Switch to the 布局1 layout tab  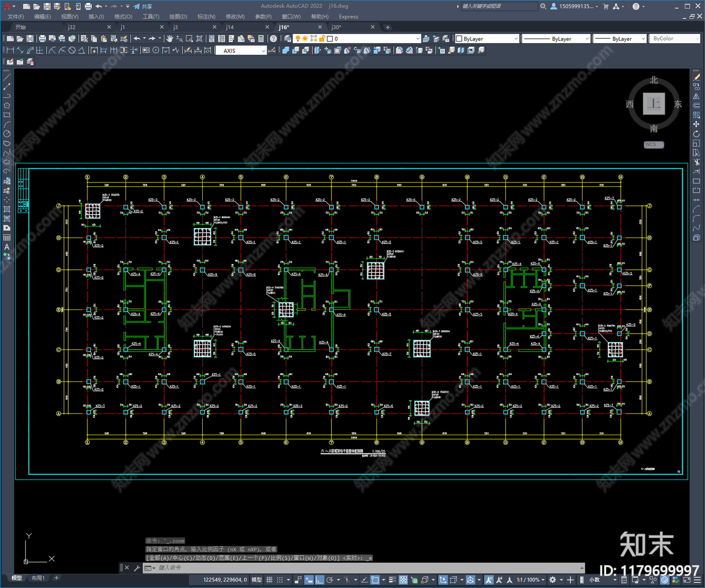click(38, 578)
